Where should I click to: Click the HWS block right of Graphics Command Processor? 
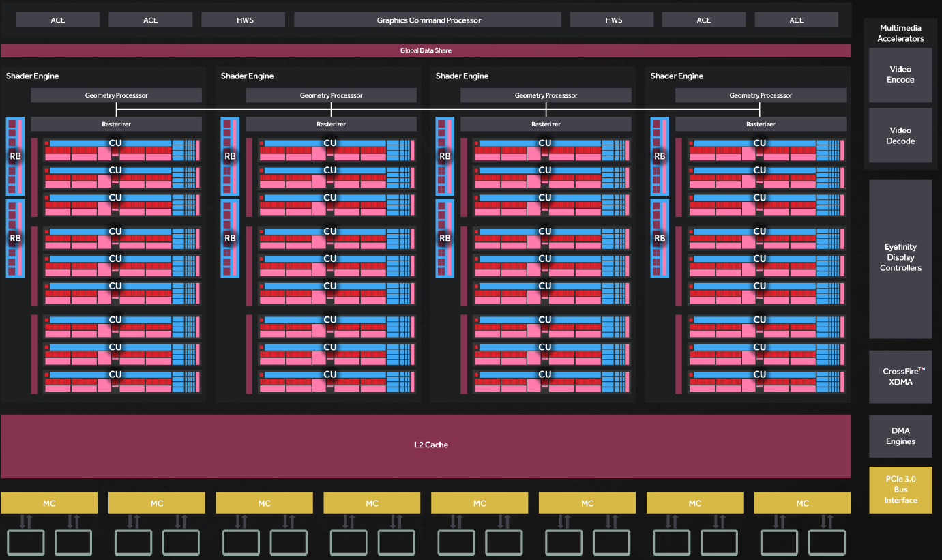(x=613, y=20)
